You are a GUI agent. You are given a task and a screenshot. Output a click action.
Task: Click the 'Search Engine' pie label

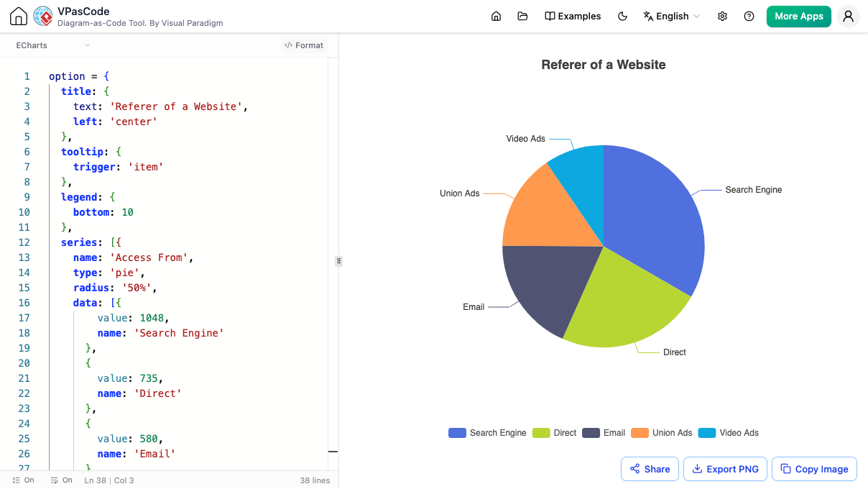click(x=753, y=190)
